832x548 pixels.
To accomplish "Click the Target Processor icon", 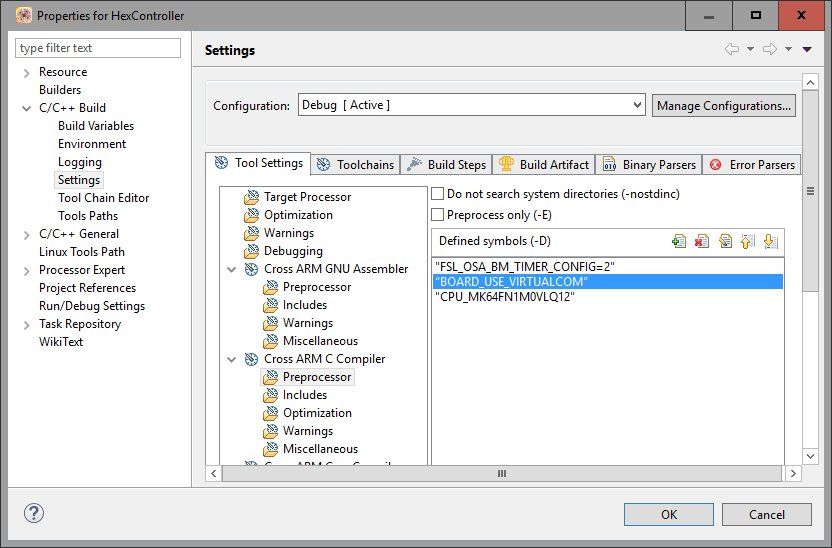I will tap(252, 197).
